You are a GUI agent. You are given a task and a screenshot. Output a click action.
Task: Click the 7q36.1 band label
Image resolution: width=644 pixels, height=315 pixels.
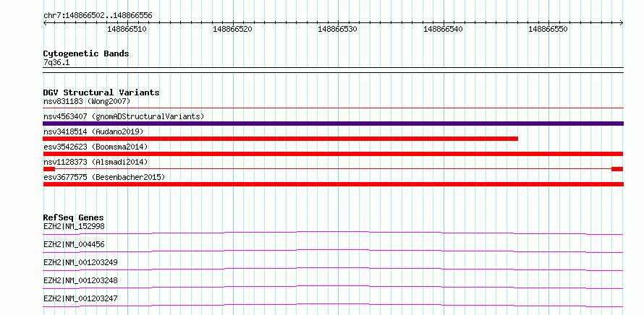click(x=56, y=63)
